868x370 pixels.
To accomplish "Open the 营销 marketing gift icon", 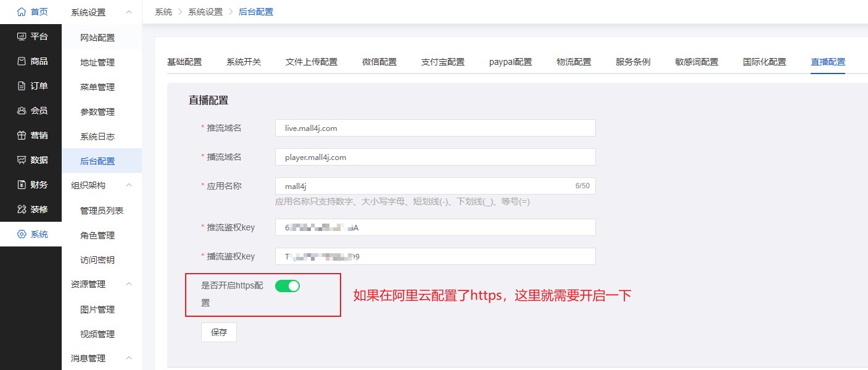I will [x=22, y=135].
